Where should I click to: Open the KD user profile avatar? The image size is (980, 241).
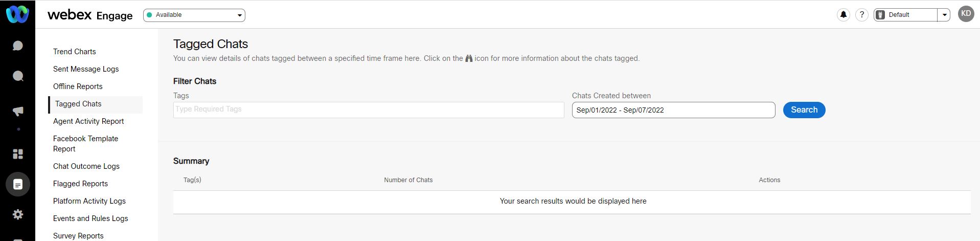pos(966,14)
